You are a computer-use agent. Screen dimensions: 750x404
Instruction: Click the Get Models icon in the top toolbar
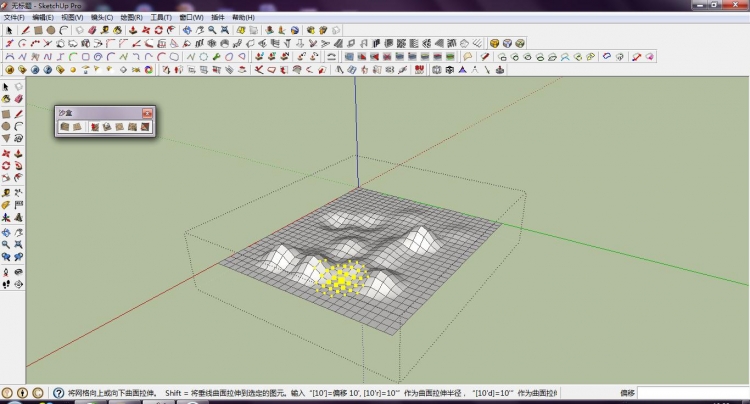(310, 30)
